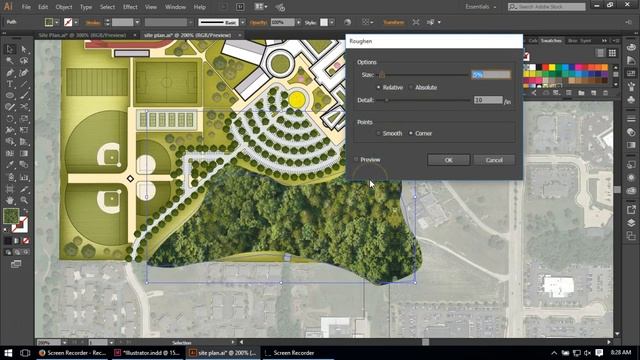Choose Corner points option

click(x=411, y=133)
